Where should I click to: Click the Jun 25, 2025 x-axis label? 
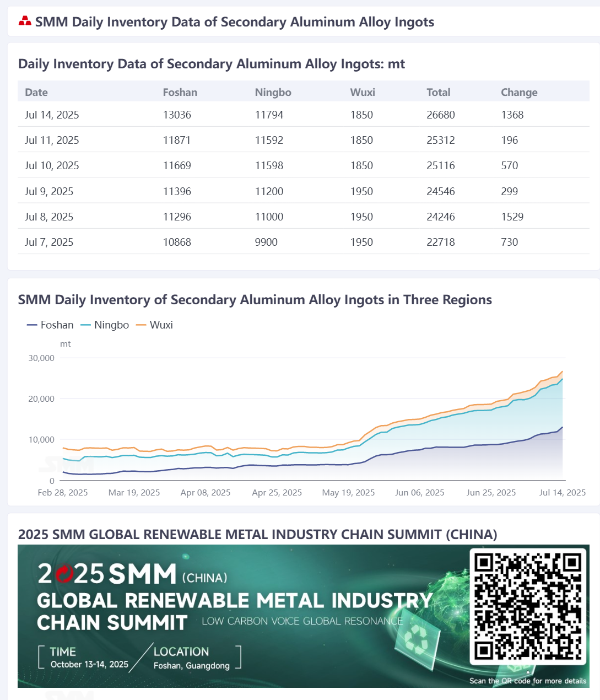click(x=491, y=492)
